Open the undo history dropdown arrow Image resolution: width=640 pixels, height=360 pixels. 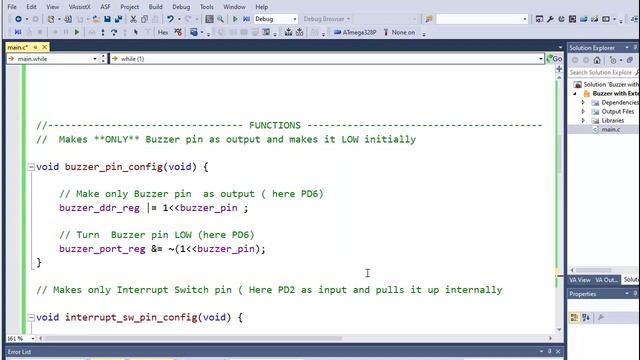tap(179, 19)
